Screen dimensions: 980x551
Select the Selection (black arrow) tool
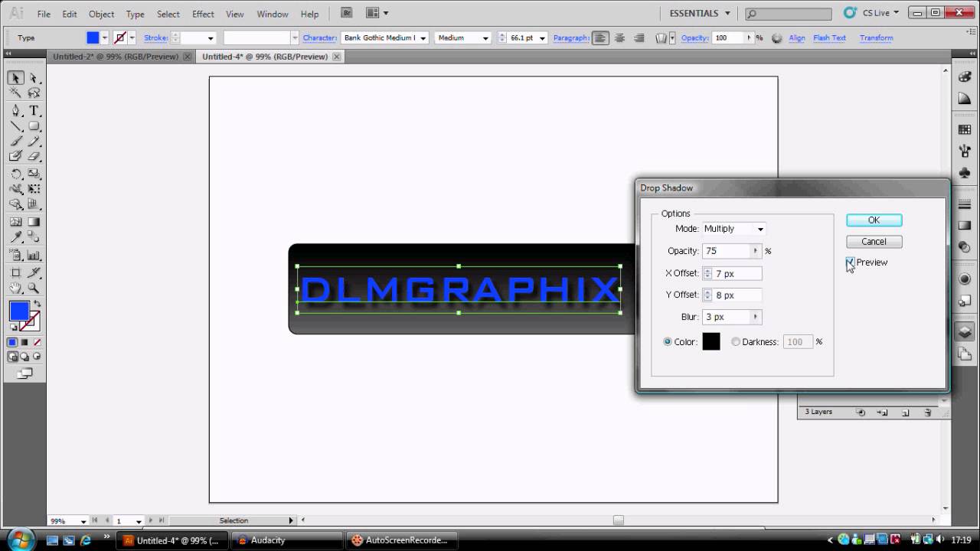coord(15,78)
